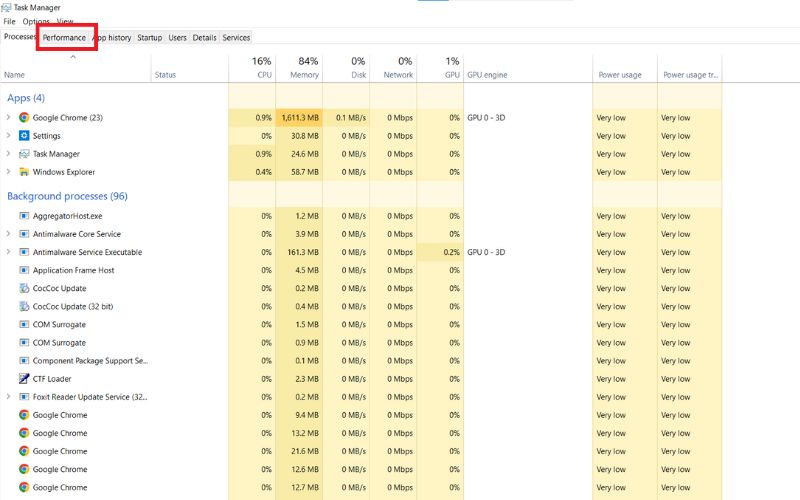Sort processes by CPU column
Viewport: 800px width, 500px height.
(252, 67)
